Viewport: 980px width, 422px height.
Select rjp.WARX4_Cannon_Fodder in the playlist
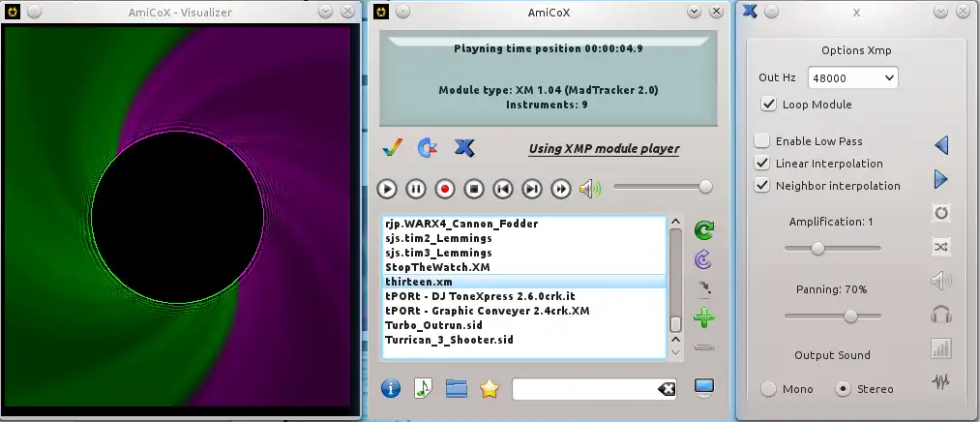pyautogui.click(x=523, y=224)
